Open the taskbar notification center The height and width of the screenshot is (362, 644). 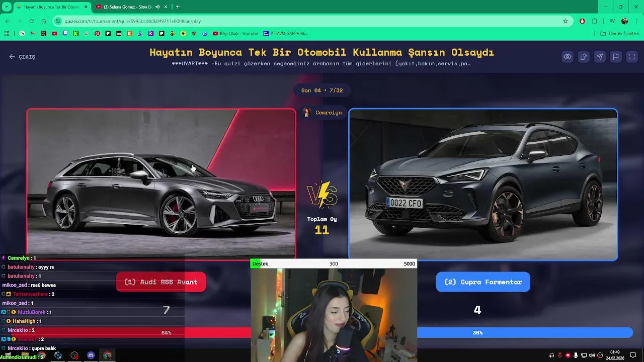click(633, 355)
